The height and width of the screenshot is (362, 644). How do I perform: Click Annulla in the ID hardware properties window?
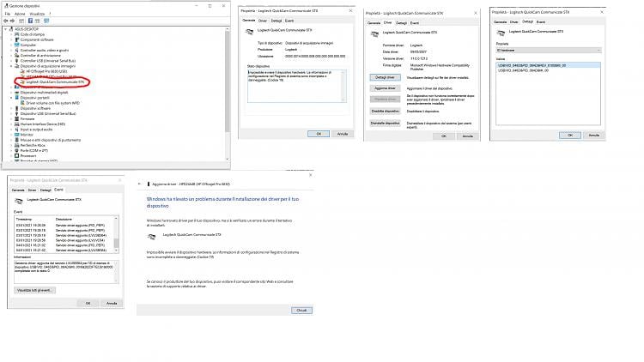(x=594, y=135)
